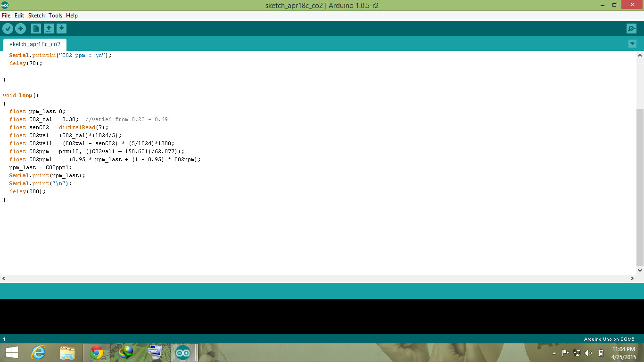
Task: Close the Arduino window
Action: (x=632, y=5)
